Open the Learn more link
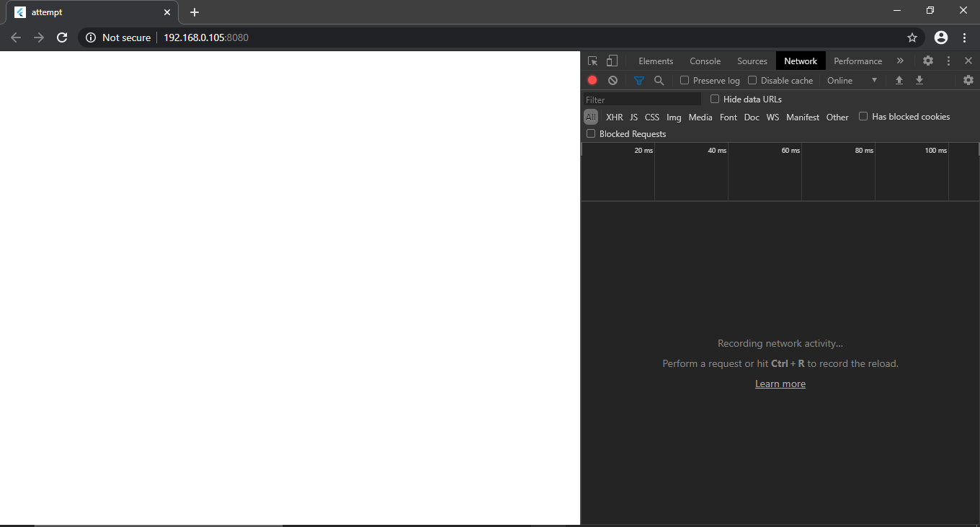This screenshot has height=527, width=980. coord(780,383)
